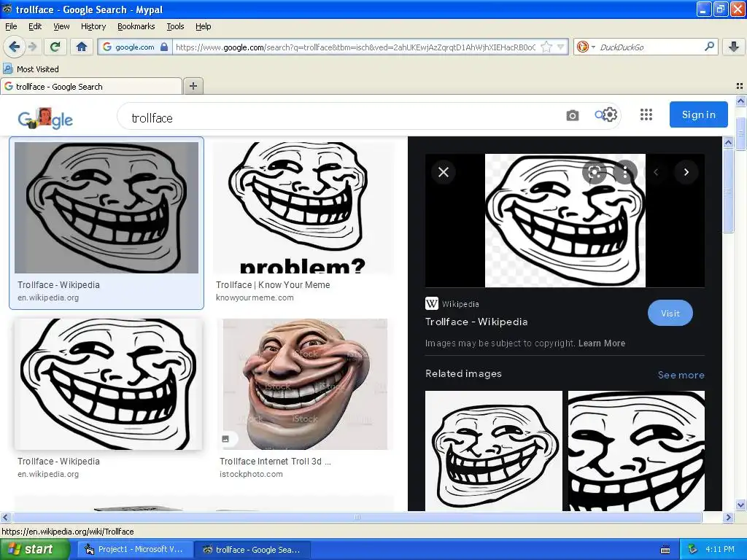Go to the next preview image arrow
The height and width of the screenshot is (560, 747).
(x=686, y=172)
